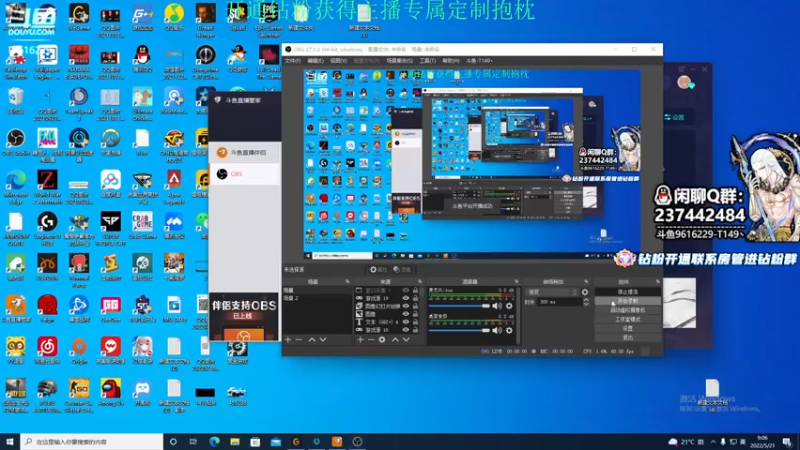
Task: Move selected source down
Action: click(406, 339)
